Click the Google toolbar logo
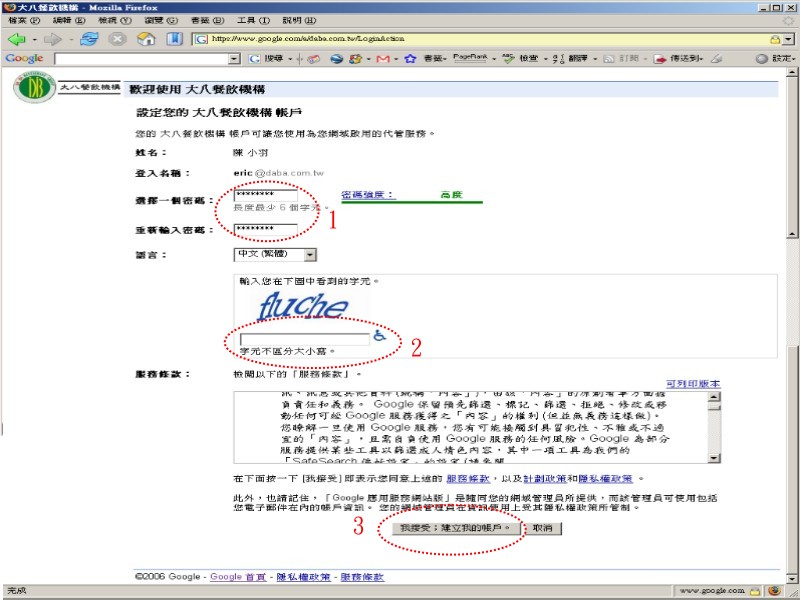The height and width of the screenshot is (600, 800). [x=24, y=58]
